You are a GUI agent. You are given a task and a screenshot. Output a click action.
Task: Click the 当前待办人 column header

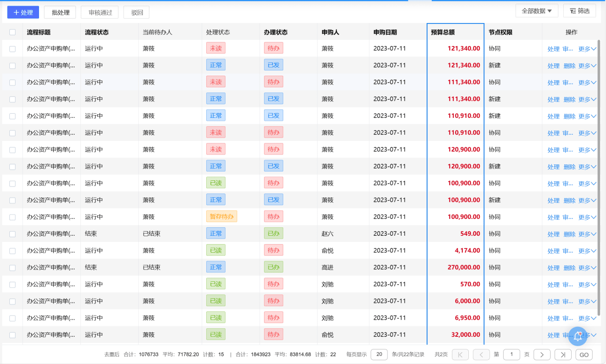pos(157,32)
